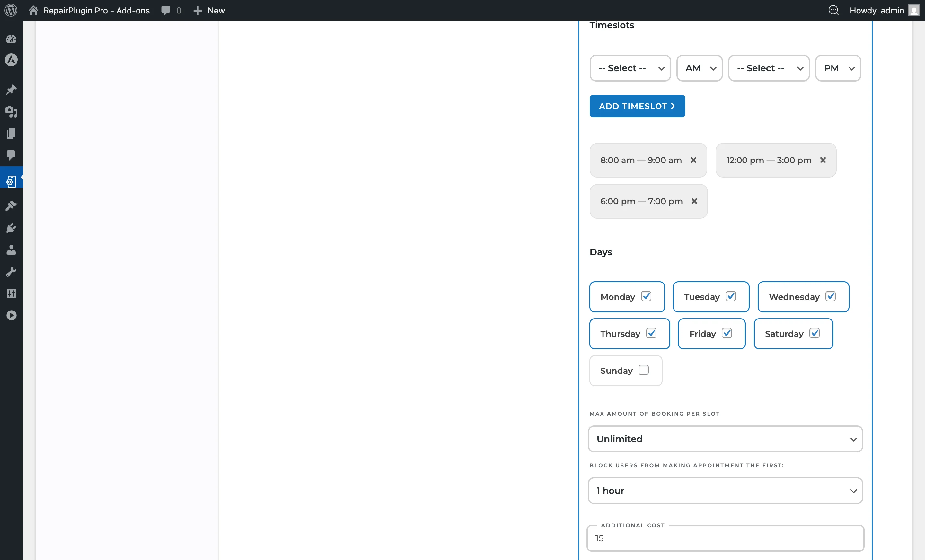Image resolution: width=925 pixels, height=560 pixels.
Task: Open RepairPlugin Pro - Add-ons link
Action: [x=96, y=11]
